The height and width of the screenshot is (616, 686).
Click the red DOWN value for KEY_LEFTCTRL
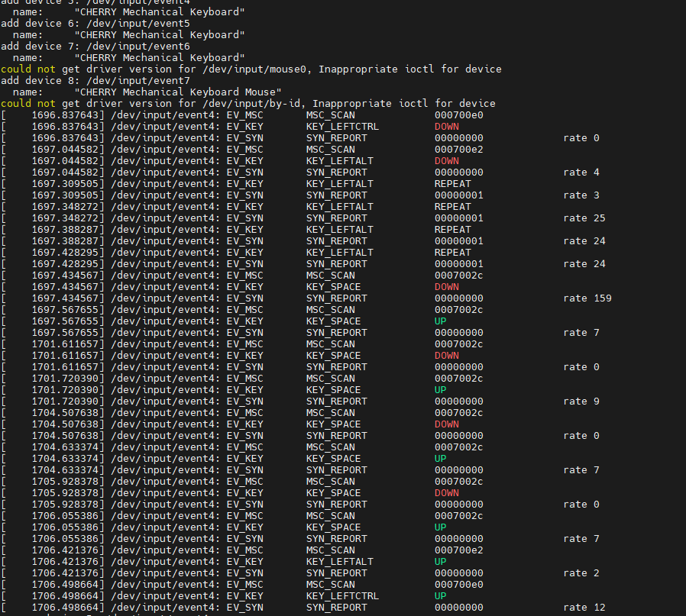coord(447,127)
